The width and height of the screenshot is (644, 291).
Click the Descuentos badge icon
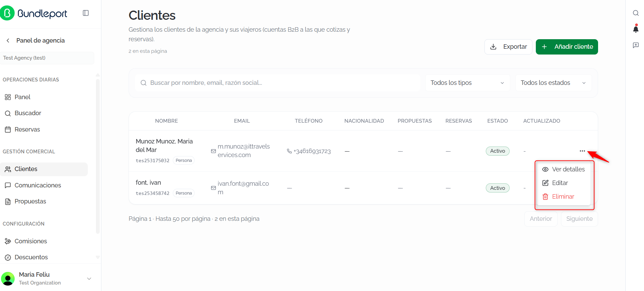point(8,258)
